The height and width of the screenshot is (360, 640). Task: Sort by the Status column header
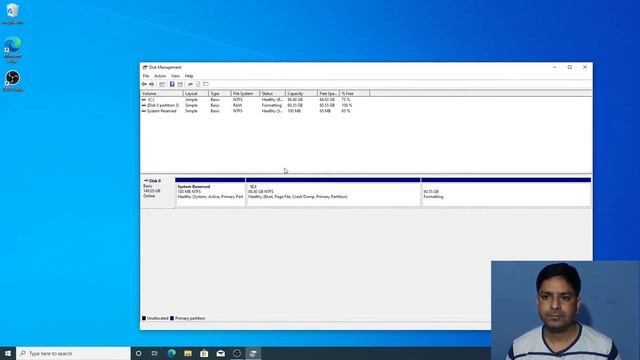[273, 93]
